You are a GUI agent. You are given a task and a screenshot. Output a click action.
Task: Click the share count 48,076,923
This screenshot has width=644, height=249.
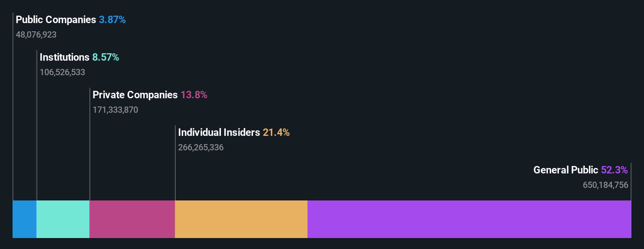coord(36,35)
